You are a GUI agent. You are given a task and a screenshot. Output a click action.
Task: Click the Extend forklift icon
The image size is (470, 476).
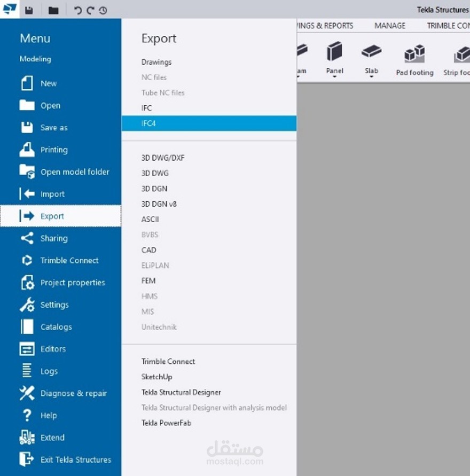click(x=27, y=437)
